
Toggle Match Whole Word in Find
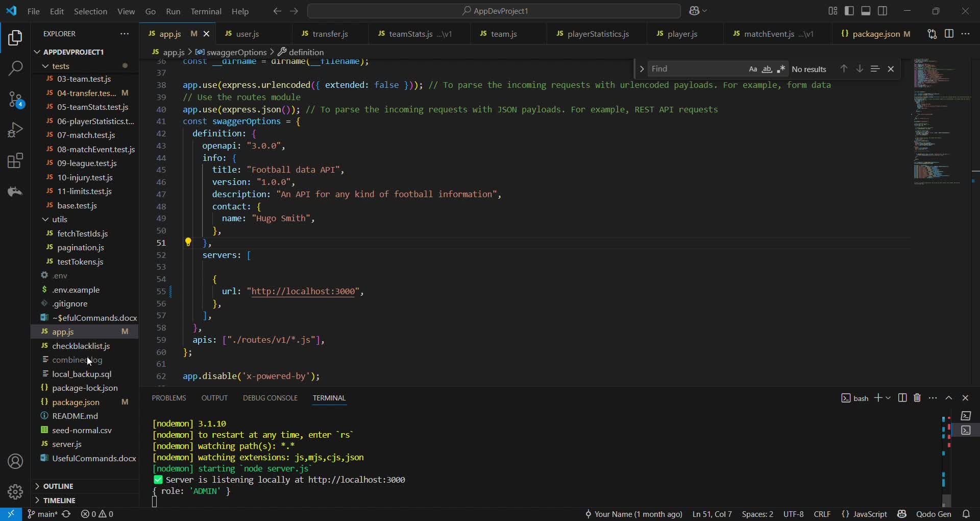point(767,69)
